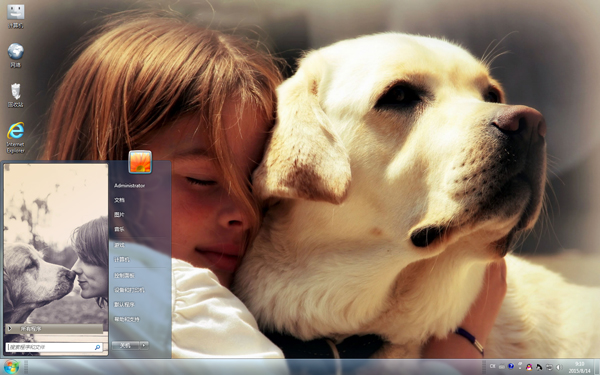Click the user account picture flower icon

(x=140, y=162)
